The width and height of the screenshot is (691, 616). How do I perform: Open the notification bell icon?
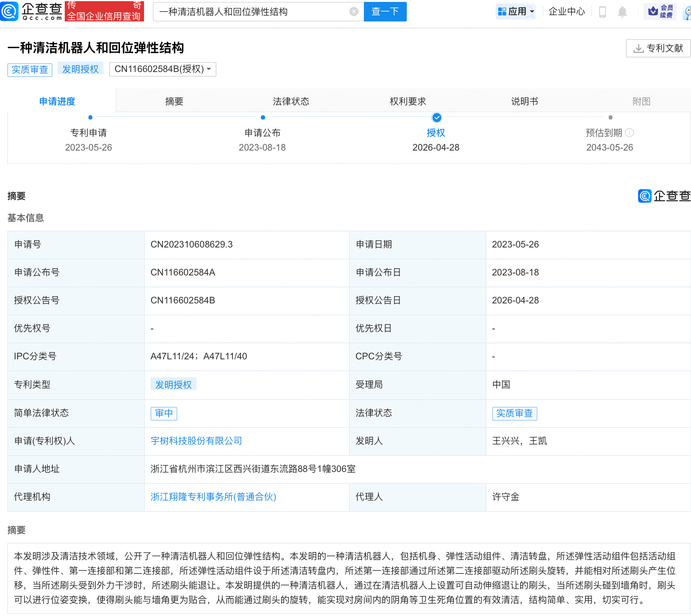[x=622, y=11]
